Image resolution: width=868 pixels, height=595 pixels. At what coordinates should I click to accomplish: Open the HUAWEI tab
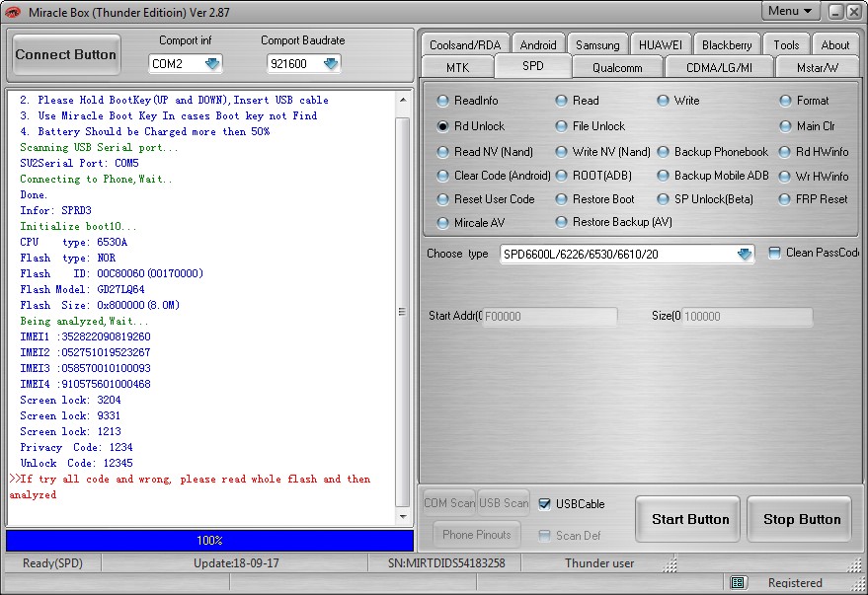660,44
